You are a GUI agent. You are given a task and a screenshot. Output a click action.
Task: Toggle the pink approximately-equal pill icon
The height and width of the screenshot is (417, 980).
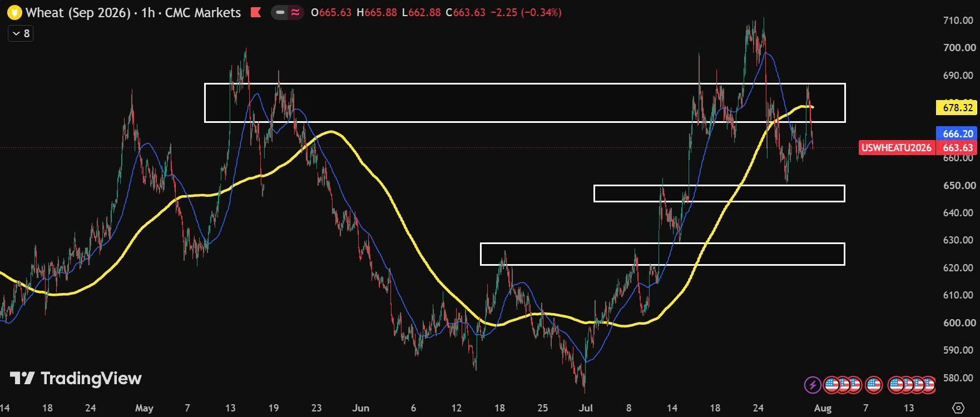coord(295,12)
